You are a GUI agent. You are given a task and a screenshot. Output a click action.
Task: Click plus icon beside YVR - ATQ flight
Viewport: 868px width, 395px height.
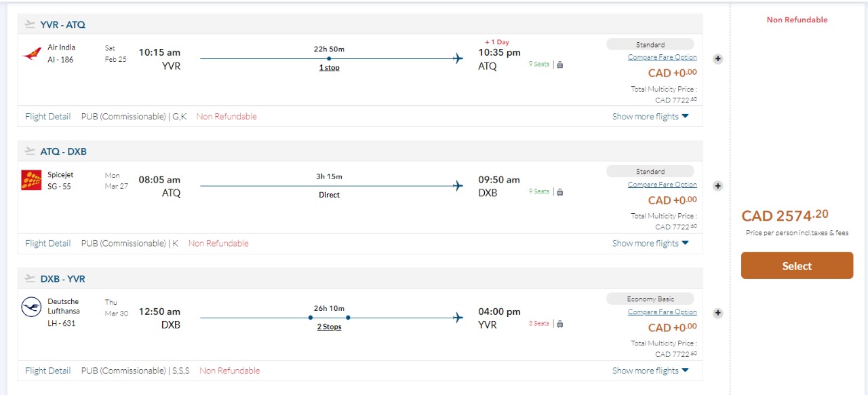tap(718, 59)
